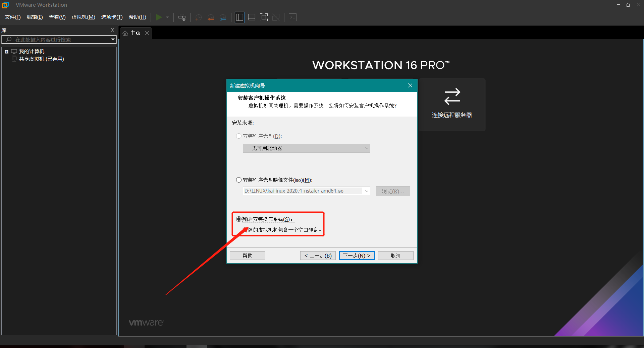This screenshot has height=348, width=644.
Task: Click the green Power On button
Action: point(159,17)
